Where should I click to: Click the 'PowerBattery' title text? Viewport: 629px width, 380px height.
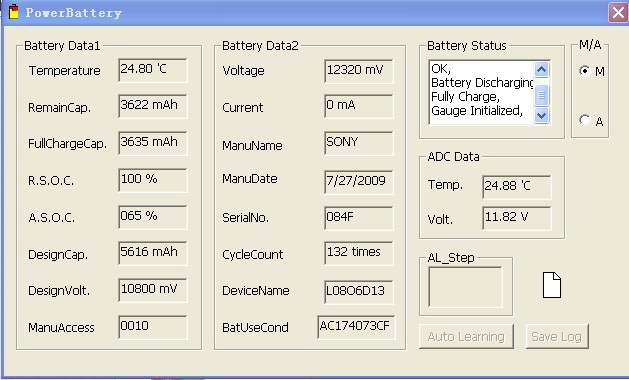74,12
